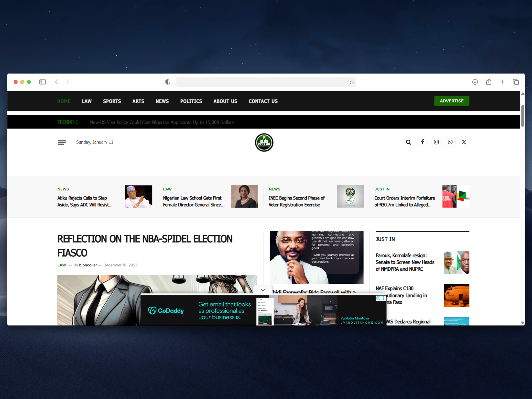Select HOME in the navigation bar
532x399 pixels.
coord(64,101)
